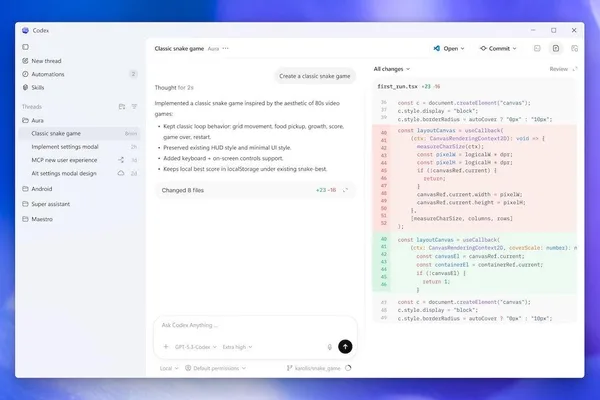Image resolution: width=600 pixels, height=400 pixels.
Task: Click the add project folder icon beside Threads
Action: click(122, 107)
